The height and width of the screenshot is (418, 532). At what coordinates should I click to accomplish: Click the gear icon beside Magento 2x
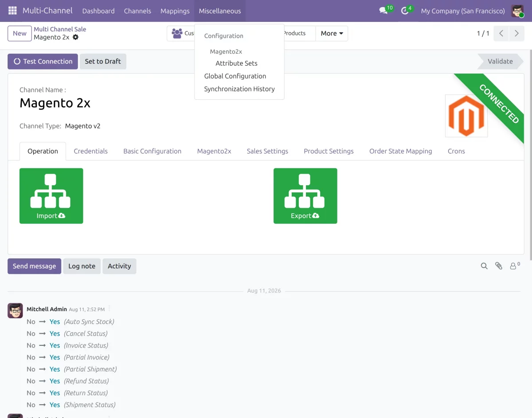pos(75,37)
